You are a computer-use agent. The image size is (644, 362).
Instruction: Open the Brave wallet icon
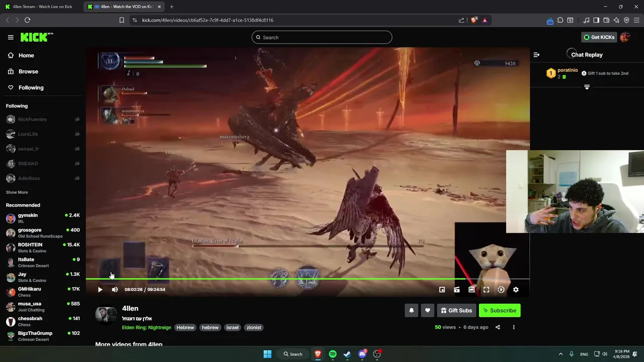606,20
